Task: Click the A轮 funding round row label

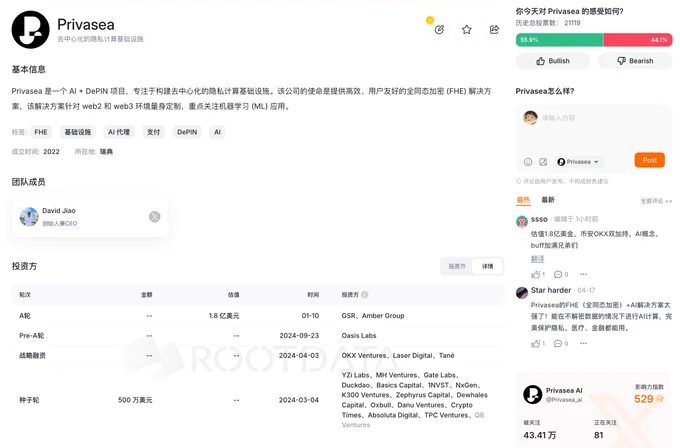Action: pyautogui.click(x=25, y=316)
